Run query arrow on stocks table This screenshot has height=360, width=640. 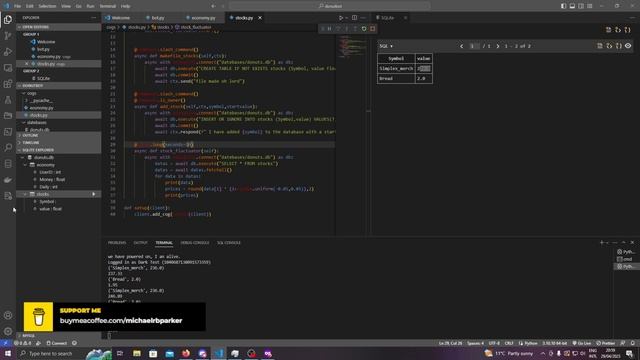click(x=94, y=194)
